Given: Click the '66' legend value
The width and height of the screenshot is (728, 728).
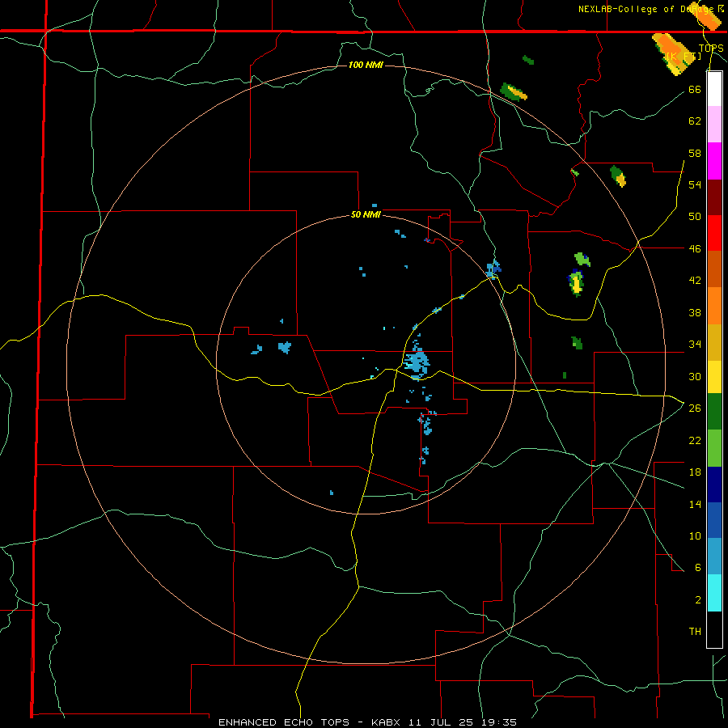Looking at the screenshot, I should (x=695, y=89).
